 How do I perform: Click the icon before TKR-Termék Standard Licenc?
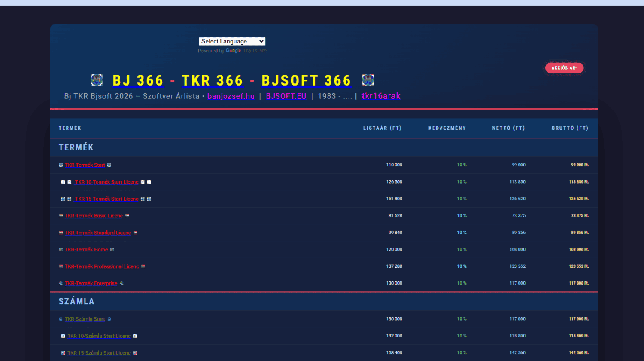61,233
